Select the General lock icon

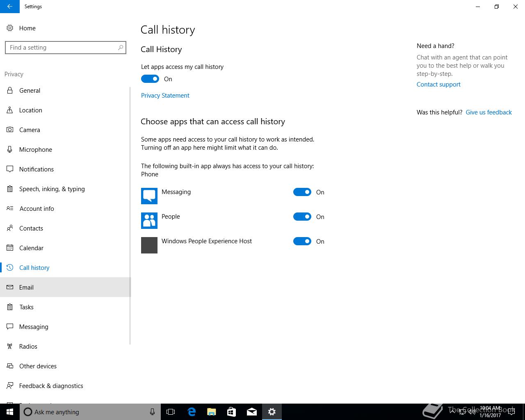pyautogui.click(x=10, y=90)
